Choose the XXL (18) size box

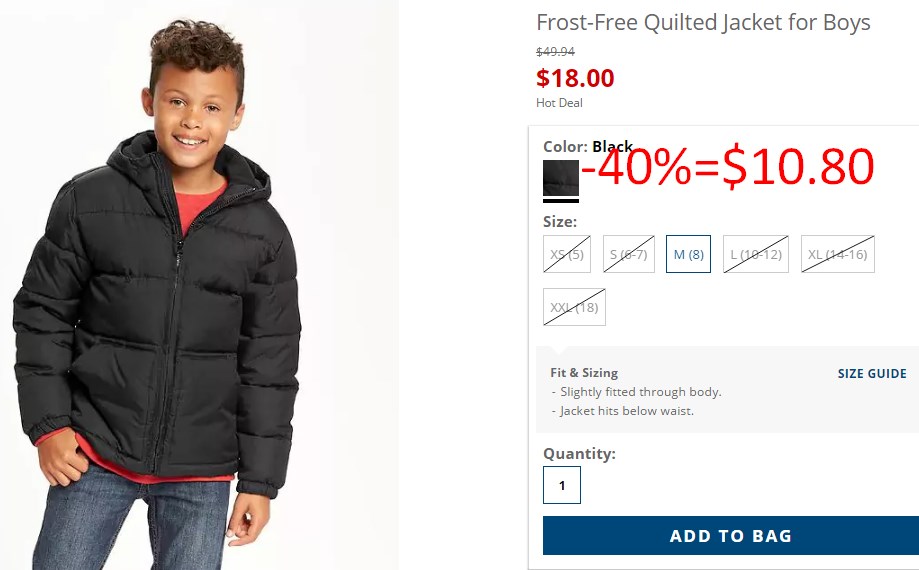click(574, 307)
